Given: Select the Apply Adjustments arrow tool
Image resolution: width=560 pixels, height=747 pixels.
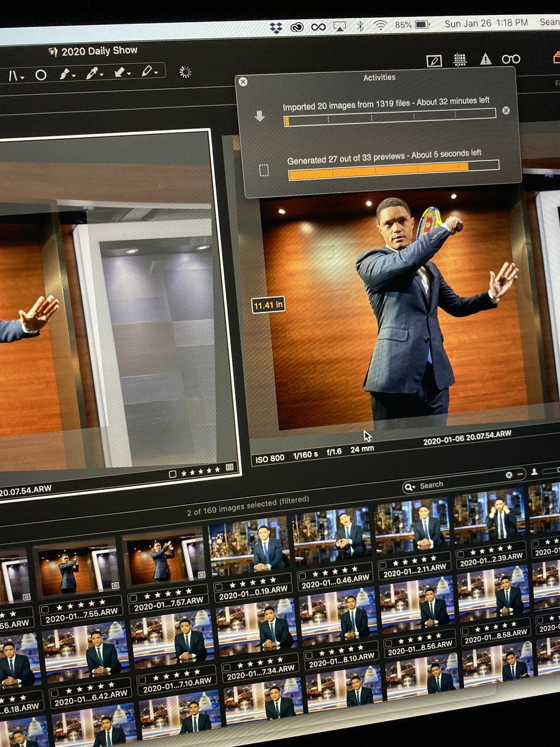Looking at the screenshot, I should pos(118,72).
